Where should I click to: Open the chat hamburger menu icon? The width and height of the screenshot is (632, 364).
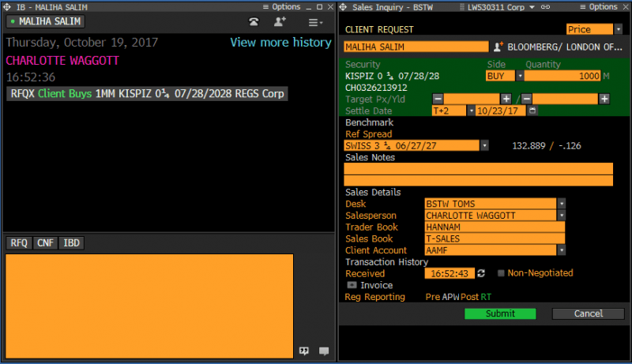point(315,23)
